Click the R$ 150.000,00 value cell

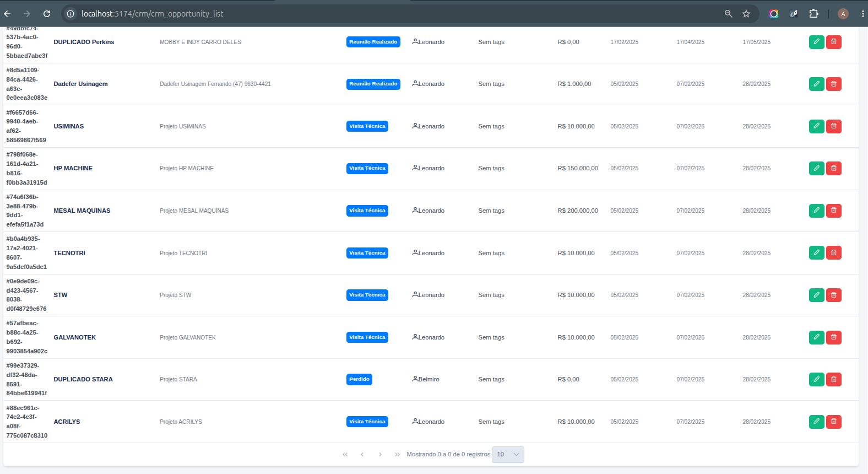coord(578,168)
